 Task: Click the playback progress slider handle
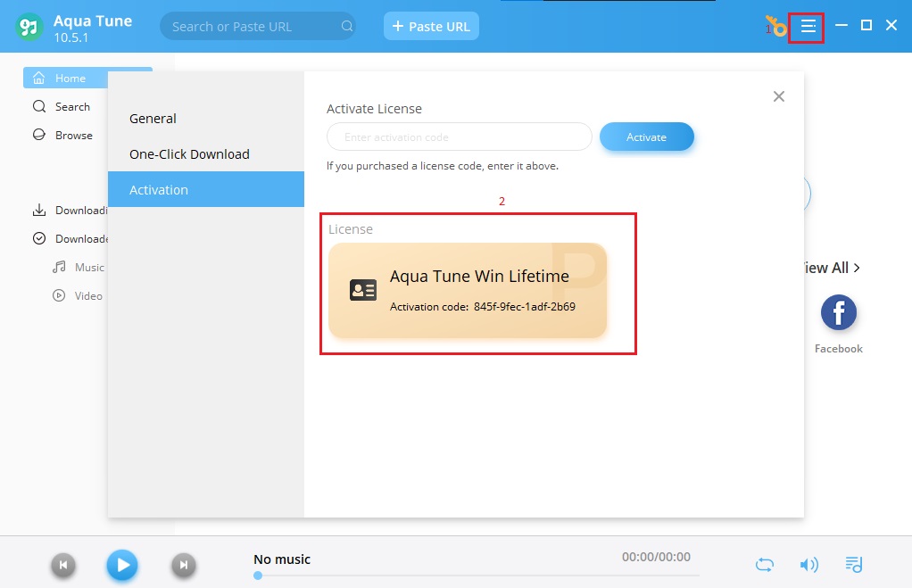click(258, 576)
